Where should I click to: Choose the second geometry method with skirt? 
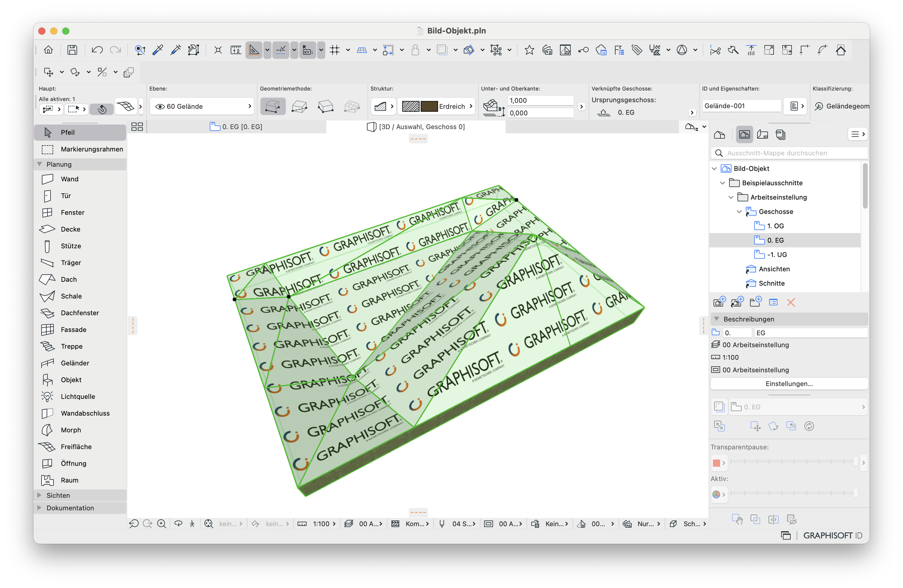coord(299,107)
